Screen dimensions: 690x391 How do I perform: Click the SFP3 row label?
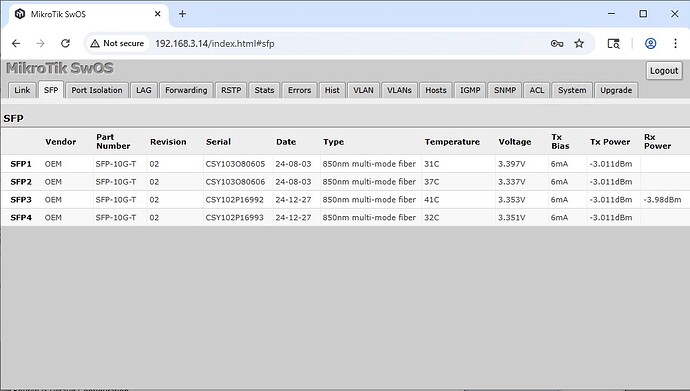click(x=21, y=200)
